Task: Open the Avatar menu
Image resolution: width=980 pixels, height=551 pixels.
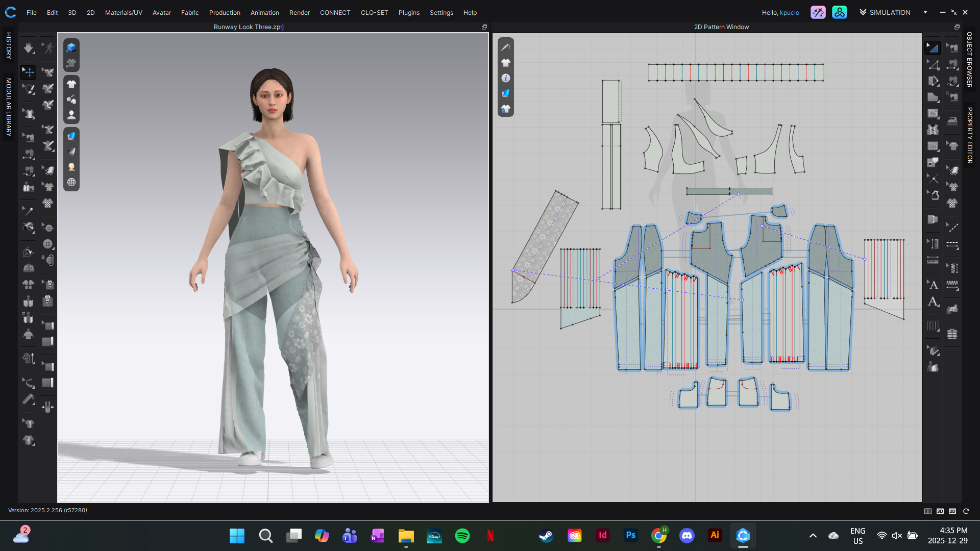Action: [161, 12]
